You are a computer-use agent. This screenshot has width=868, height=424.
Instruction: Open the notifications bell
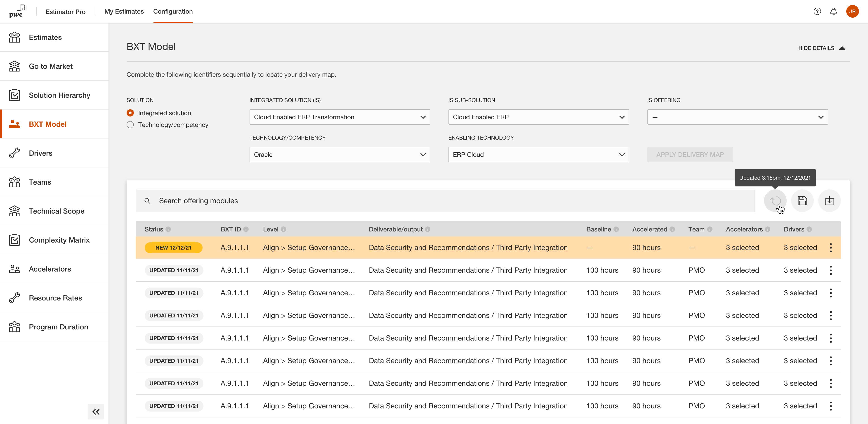(833, 12)
